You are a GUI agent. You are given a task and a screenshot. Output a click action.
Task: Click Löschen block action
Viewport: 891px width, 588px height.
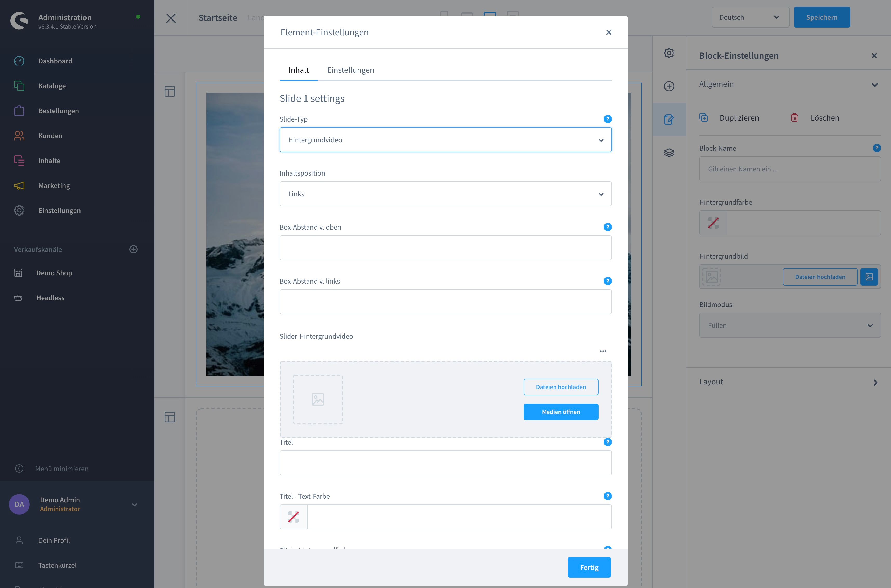coord(815,118)
